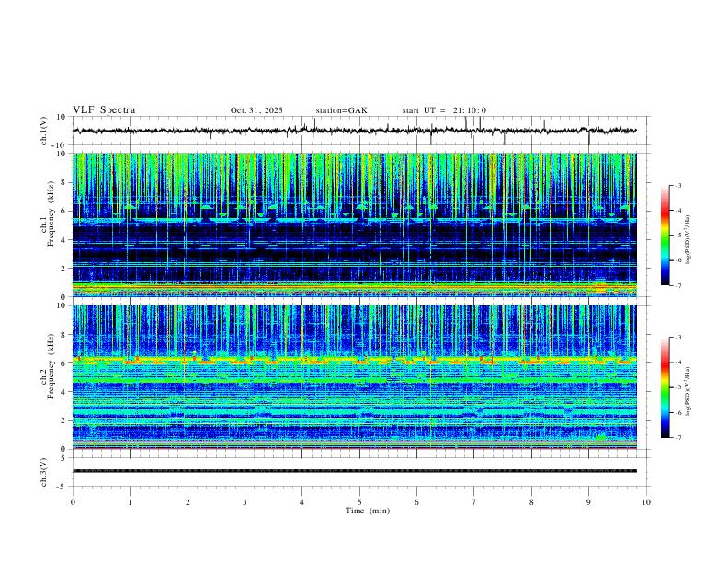Click time axis tick label "5"

pos(359,502)
